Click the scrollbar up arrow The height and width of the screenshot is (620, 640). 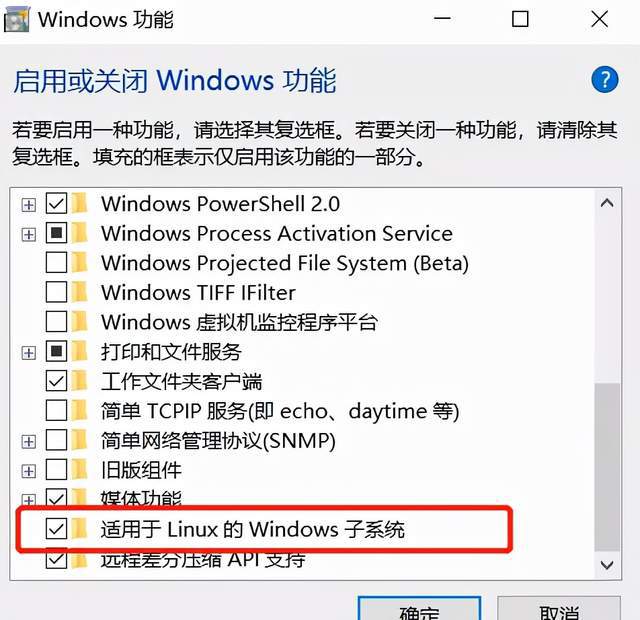click(x=607, y=203)
